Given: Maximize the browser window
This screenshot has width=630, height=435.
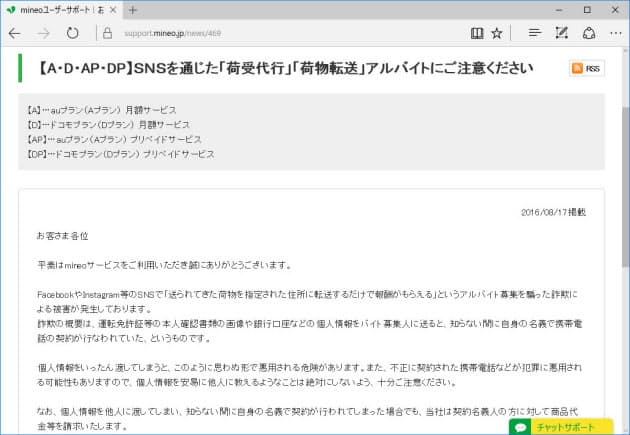Looking at the screenshot, I should 587,10.
